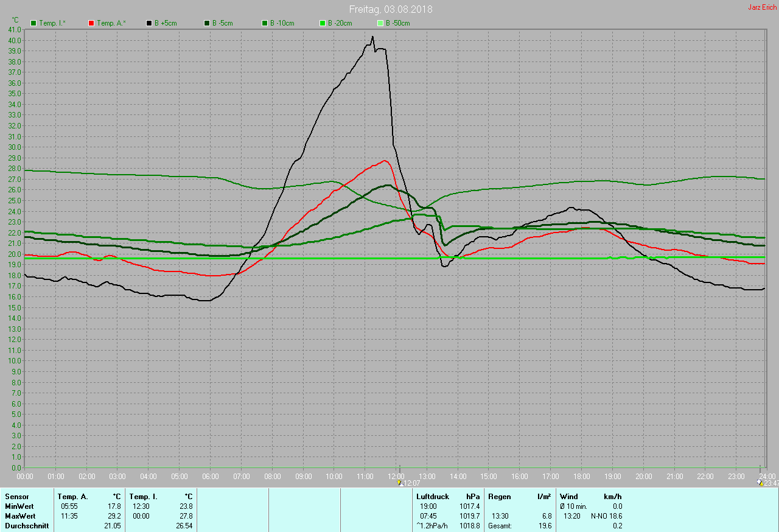Image resolution: width=779 pixels, height=532 pixels.
Task: Click the "24:00" label on the time axis
Action: pyautogui.click(x=767, y=476)
